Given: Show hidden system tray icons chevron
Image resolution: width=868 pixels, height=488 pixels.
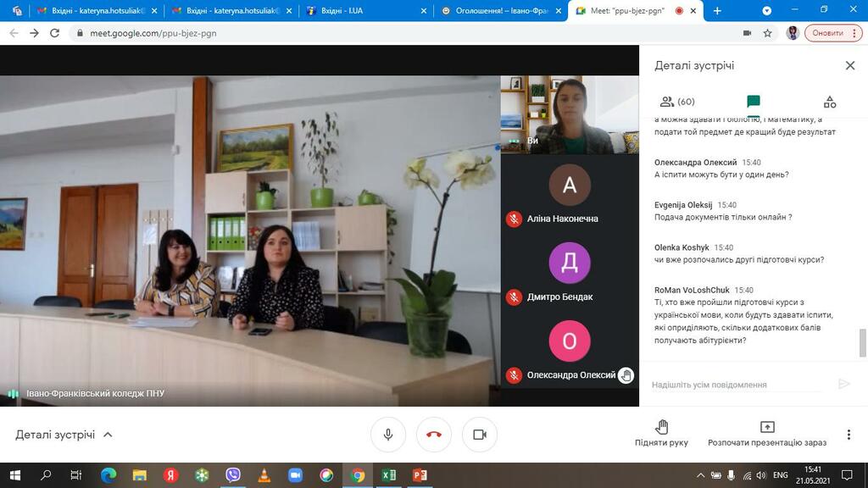Looking at the screenshot, I should coord(700,475).
